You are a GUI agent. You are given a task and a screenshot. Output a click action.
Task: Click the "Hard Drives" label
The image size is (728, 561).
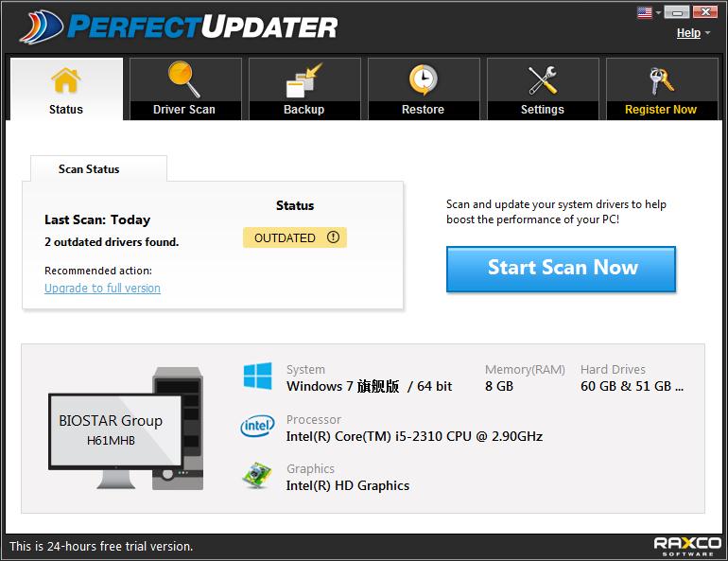tap(613, 370)
